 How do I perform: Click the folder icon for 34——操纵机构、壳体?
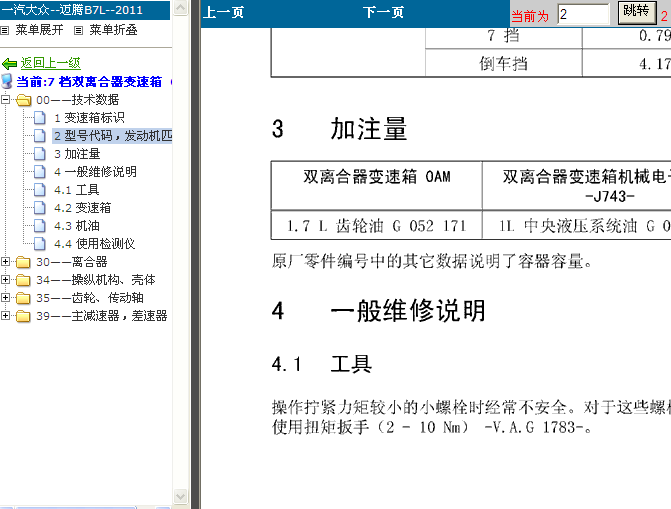[x=23, y=280]
